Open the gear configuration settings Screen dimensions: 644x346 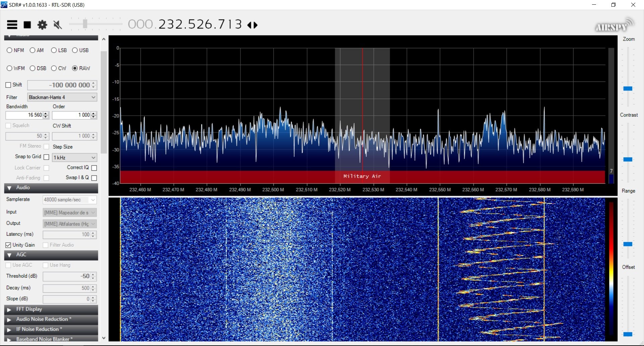tap(42, 25)
